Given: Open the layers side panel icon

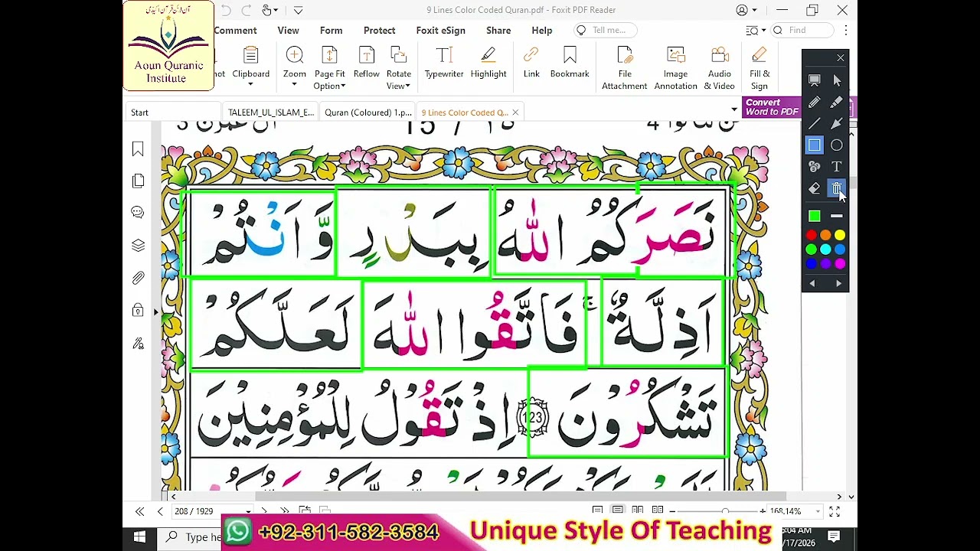Looking at the screenshot, I should [138, 245].
